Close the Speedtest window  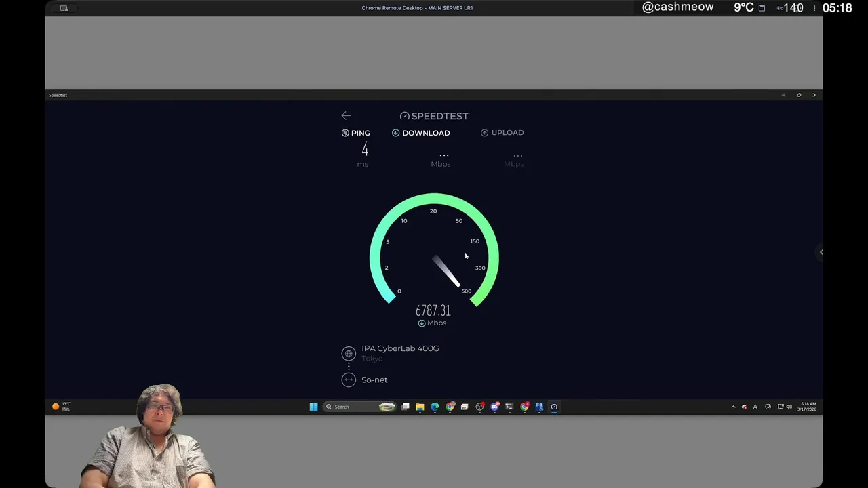[x=814, y=95]
